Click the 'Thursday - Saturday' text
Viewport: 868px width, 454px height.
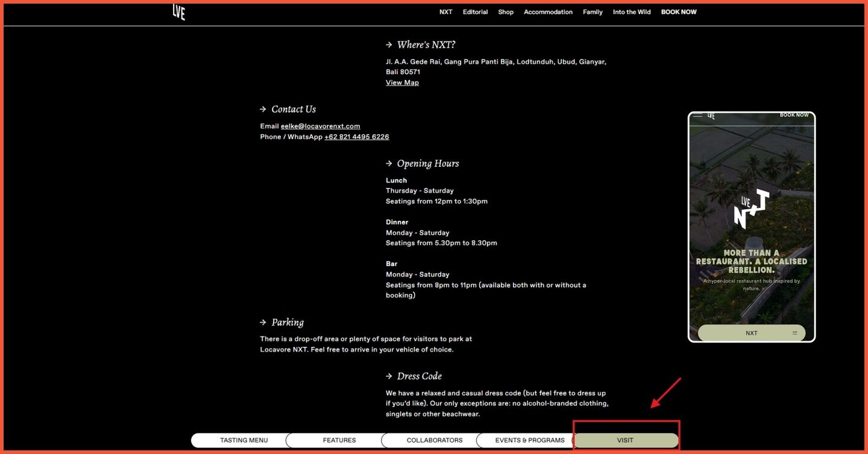[420, 191]
